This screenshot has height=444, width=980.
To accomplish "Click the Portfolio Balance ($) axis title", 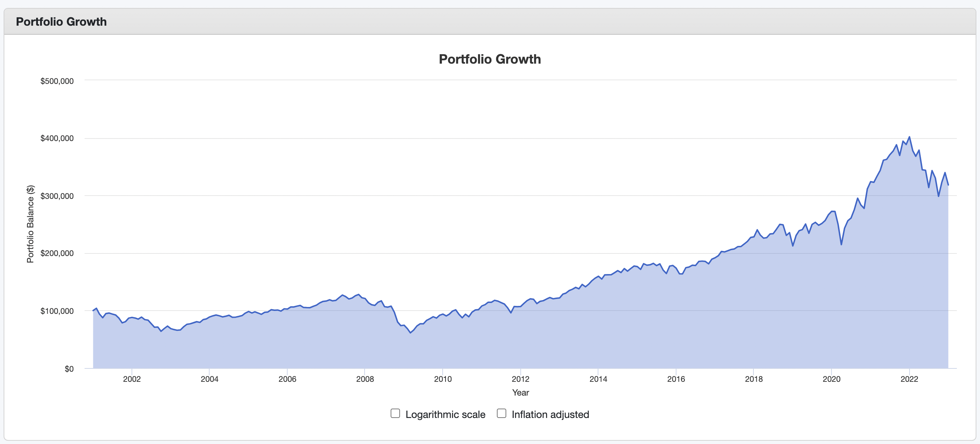I will pyautogui.click(x=30, y=224).
